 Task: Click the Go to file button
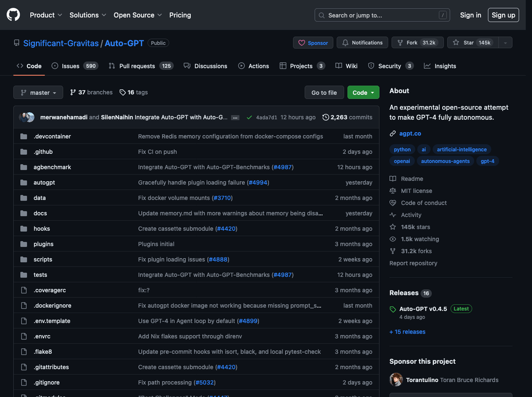[x=324, y=92]
